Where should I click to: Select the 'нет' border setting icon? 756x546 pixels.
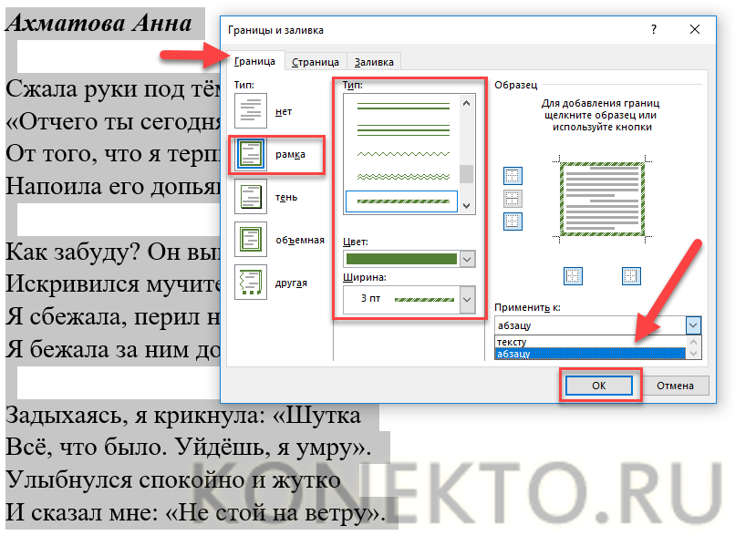[249, 111]
